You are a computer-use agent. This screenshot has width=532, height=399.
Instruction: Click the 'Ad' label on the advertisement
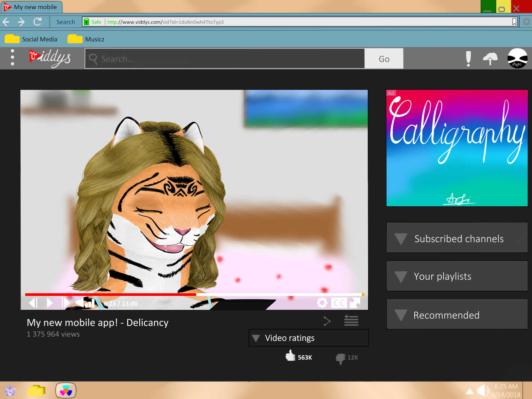pyautogui.click(x=391, y=93)
